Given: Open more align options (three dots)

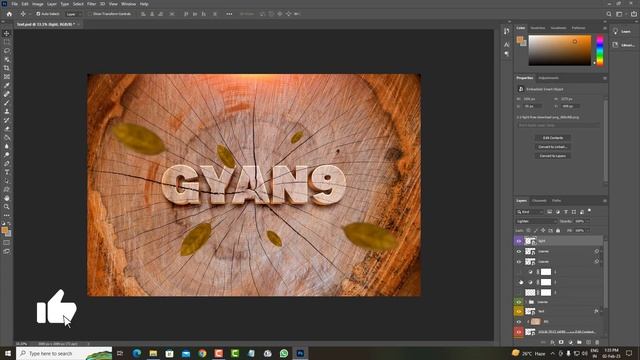Looking at the screenshot, I should point(229,14).
